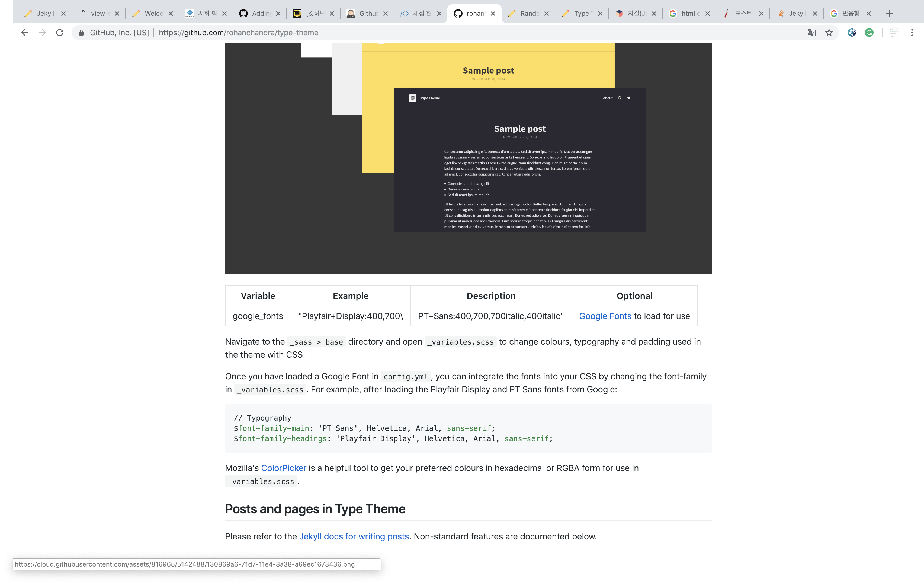Viewport: 924px width, 585px height.
Task: Close the Welcome tab
Action: click(171, 14)
